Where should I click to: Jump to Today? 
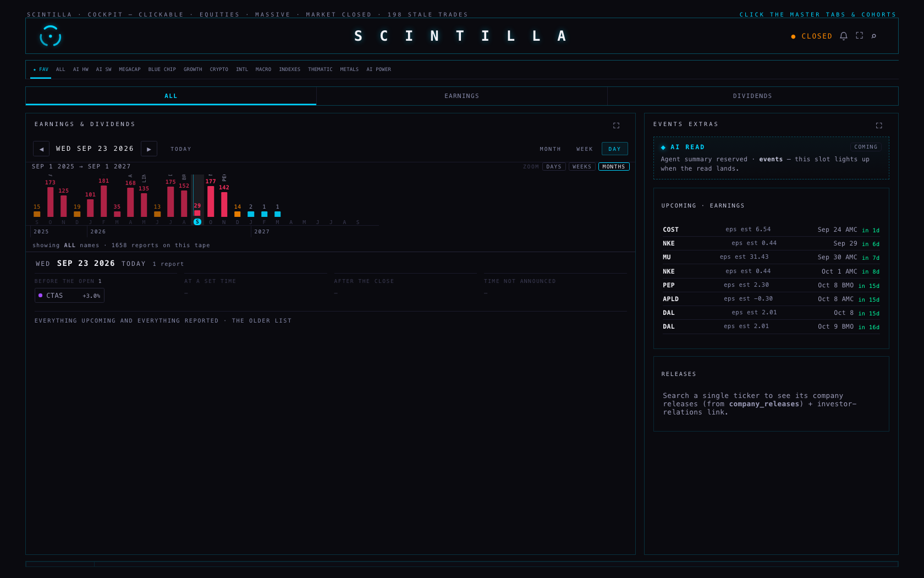[x=181, y=149]
